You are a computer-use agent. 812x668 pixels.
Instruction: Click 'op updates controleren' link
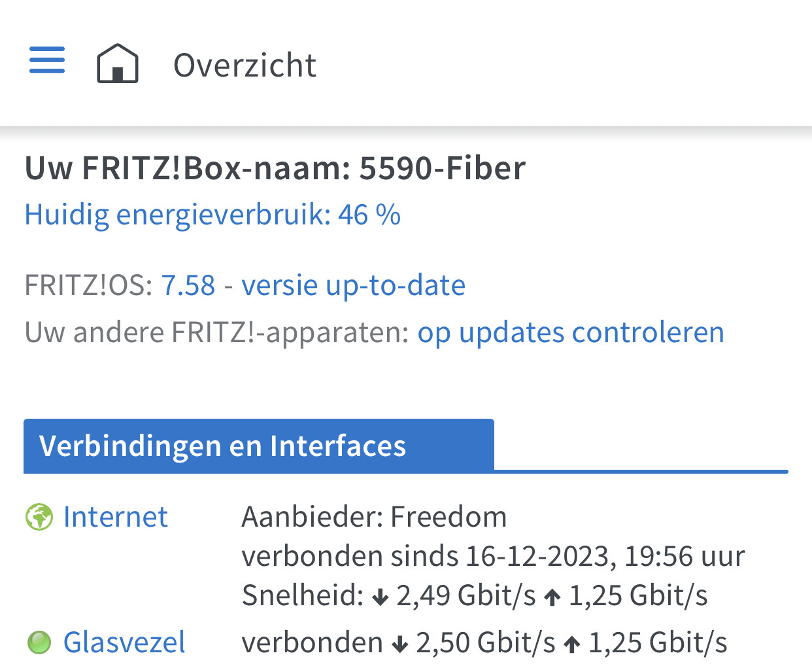click(x=571, y=332)
